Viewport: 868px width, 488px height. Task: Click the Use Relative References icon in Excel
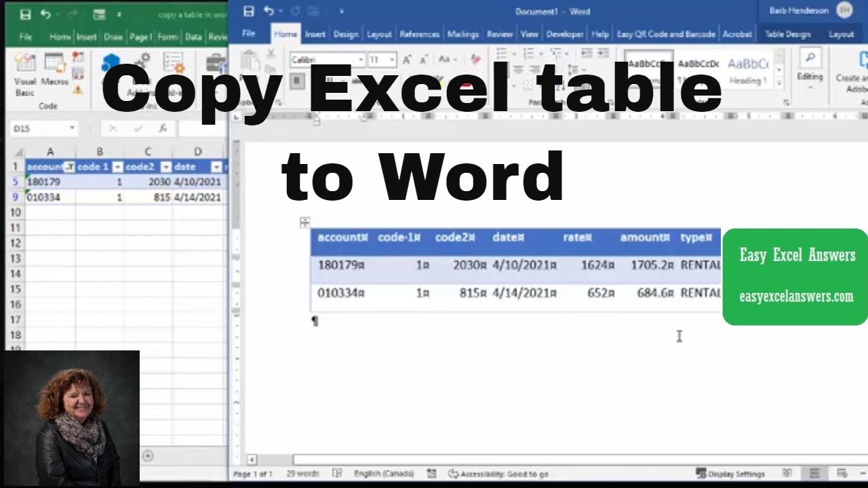pos(78,73)
